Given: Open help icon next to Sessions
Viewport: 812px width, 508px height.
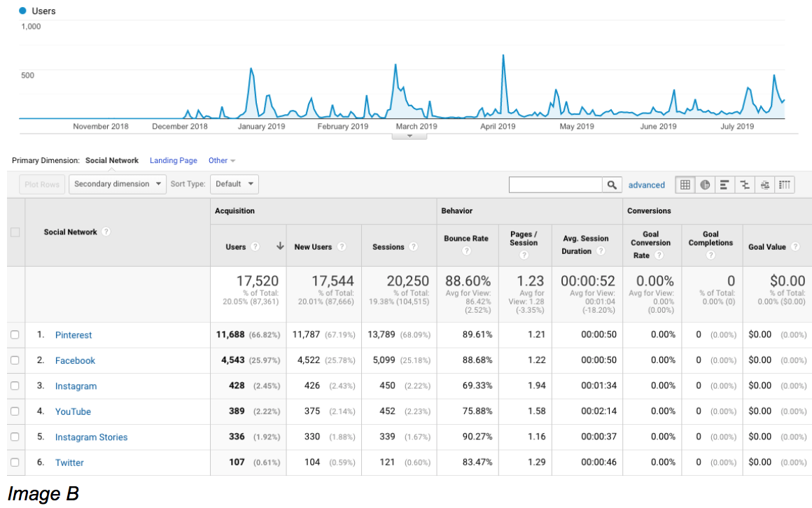Looking at the screenshot, I should (413, 246).
